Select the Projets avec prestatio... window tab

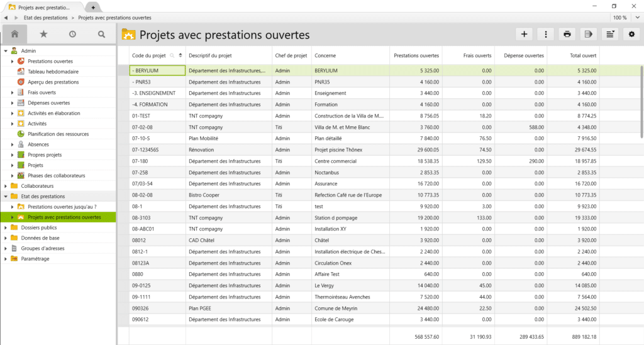(x=44, y=8)
